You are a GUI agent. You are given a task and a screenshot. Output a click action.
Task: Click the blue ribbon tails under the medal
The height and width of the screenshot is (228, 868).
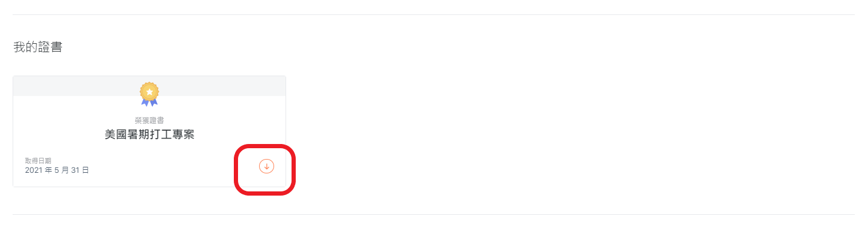pos(149,103)
